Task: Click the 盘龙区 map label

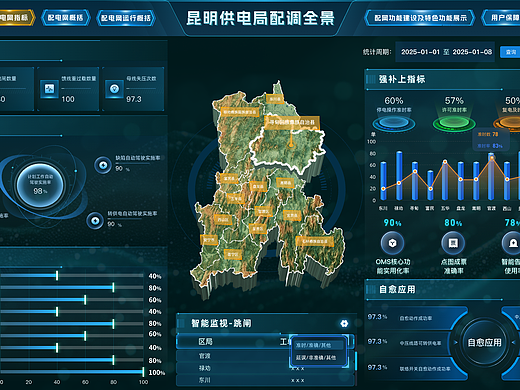Action: point(258,186)
